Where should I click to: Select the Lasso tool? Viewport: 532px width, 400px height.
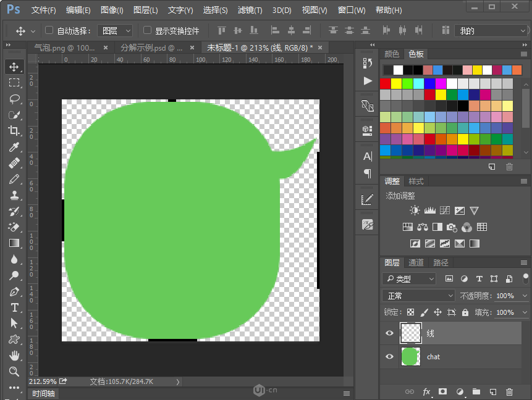click(14, 99)
